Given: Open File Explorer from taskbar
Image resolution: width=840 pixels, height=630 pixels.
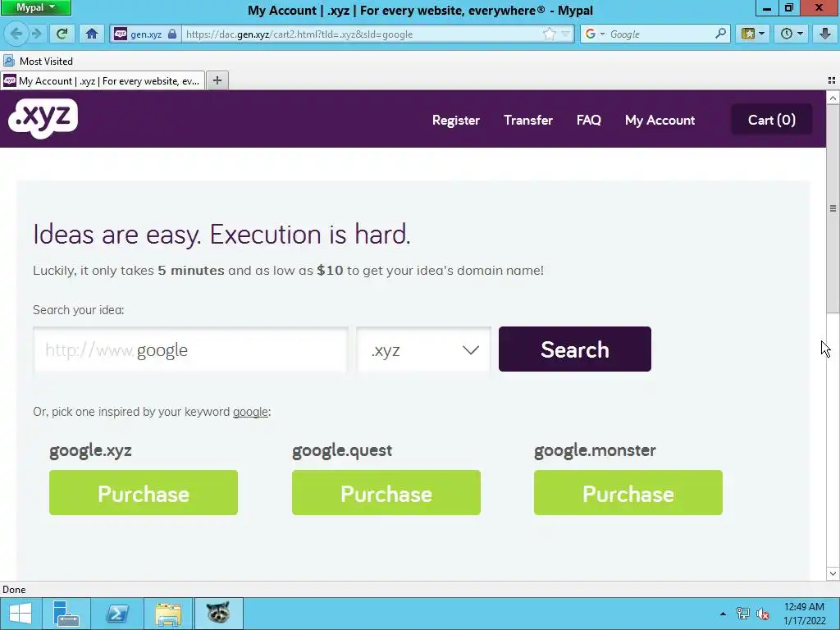Looking at the screenshot, I should pyautogui.click(x=167, y=614).
